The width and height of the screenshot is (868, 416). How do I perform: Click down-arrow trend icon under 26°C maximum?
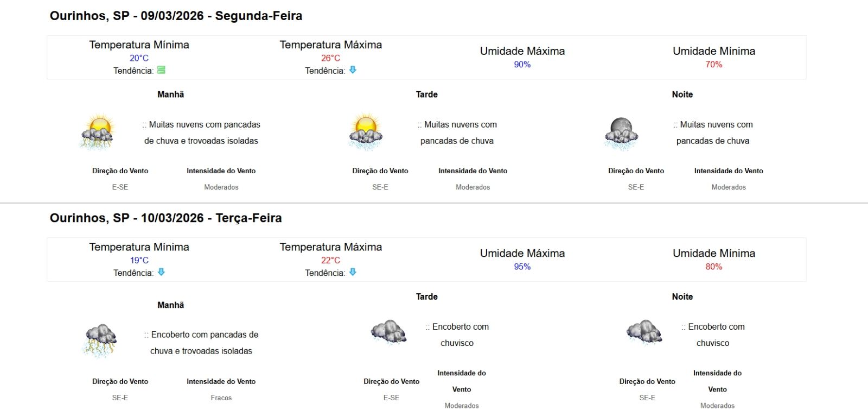(353, 70)
